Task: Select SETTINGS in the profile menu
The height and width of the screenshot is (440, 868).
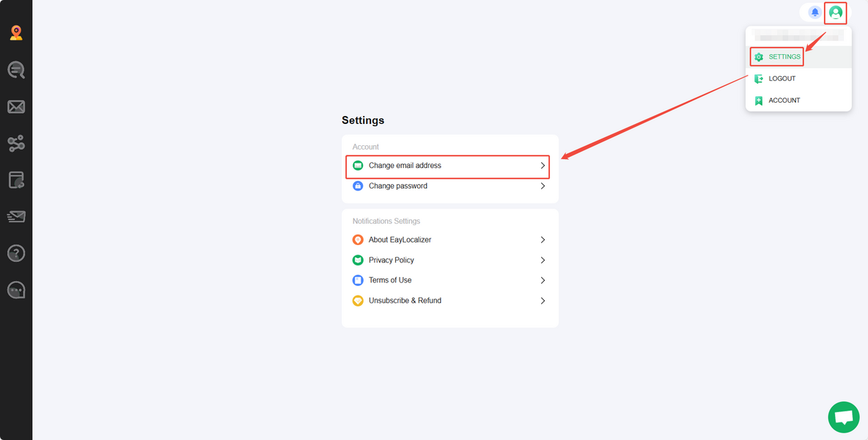Action: tap(784, 57)
